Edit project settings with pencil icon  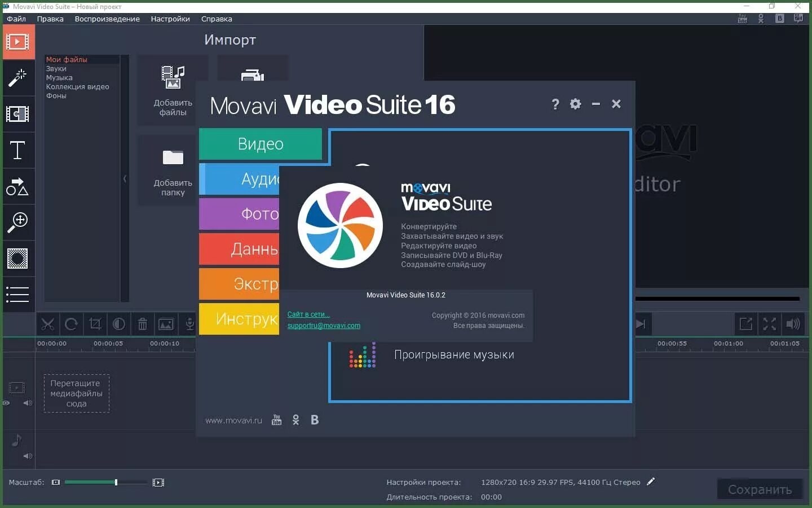pos(651,482)
